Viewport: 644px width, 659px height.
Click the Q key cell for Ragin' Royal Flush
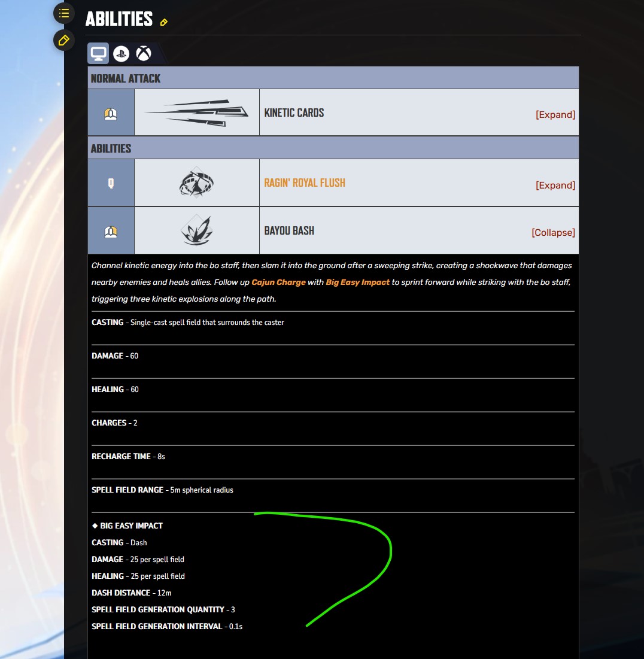111,183
